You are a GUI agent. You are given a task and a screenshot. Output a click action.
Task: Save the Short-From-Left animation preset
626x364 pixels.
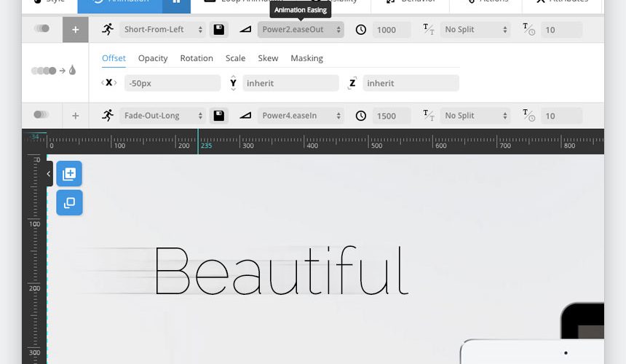coord(218,30)
